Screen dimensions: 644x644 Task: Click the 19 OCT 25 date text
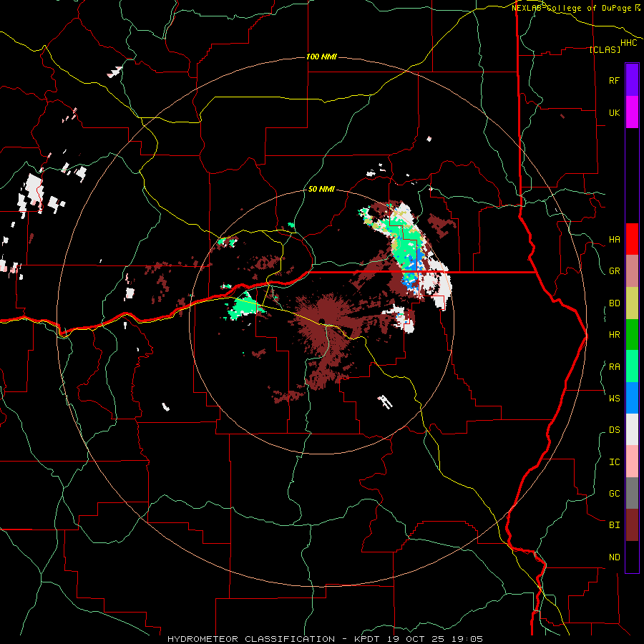coord(415,639)
